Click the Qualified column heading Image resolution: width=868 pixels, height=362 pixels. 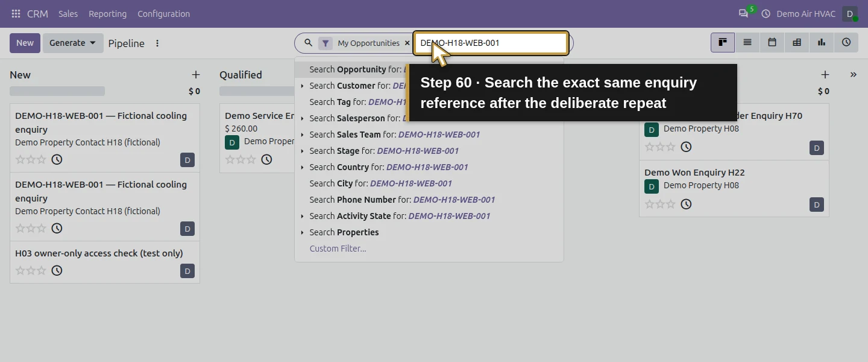click(241, 75)
